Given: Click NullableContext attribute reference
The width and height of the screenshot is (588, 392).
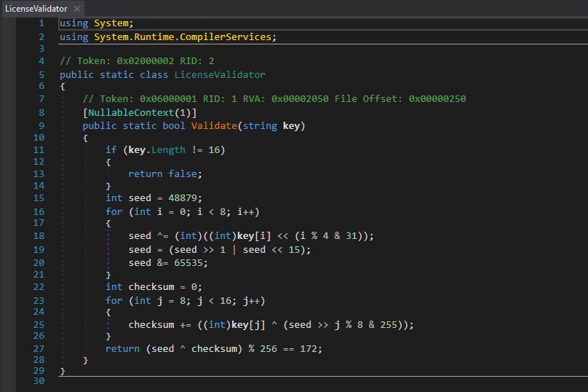Looking at the screenshot, I should point(131,113).
